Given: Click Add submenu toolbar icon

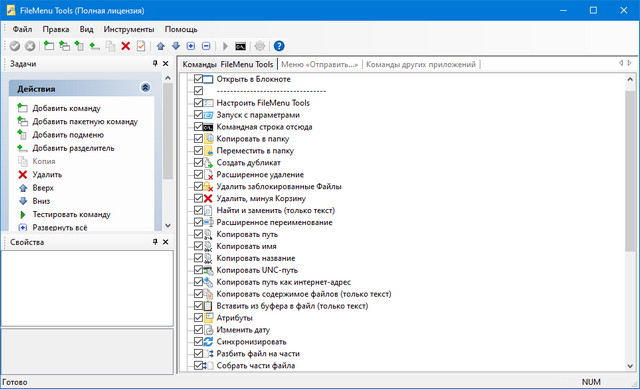Looking at the screenshot, I should (79, 46).
